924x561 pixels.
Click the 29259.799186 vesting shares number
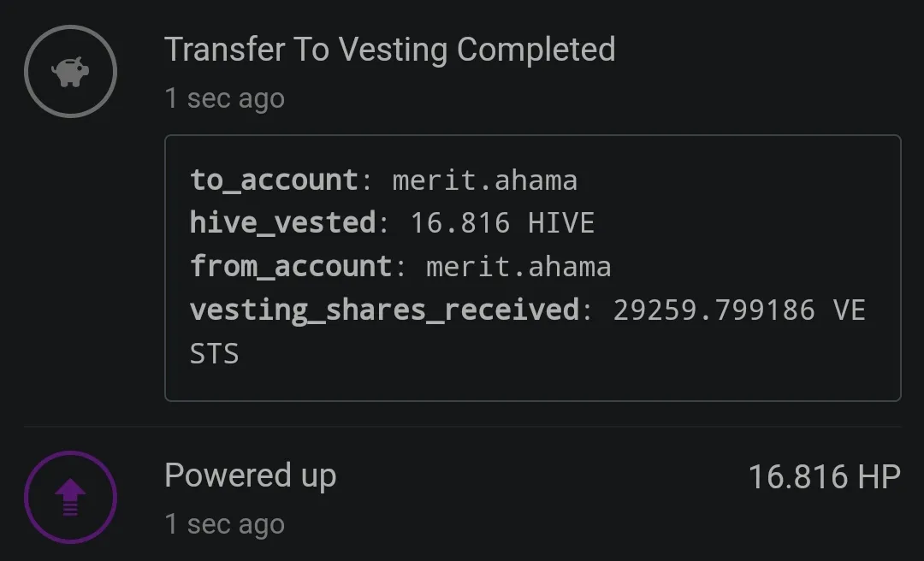(714, 310)
